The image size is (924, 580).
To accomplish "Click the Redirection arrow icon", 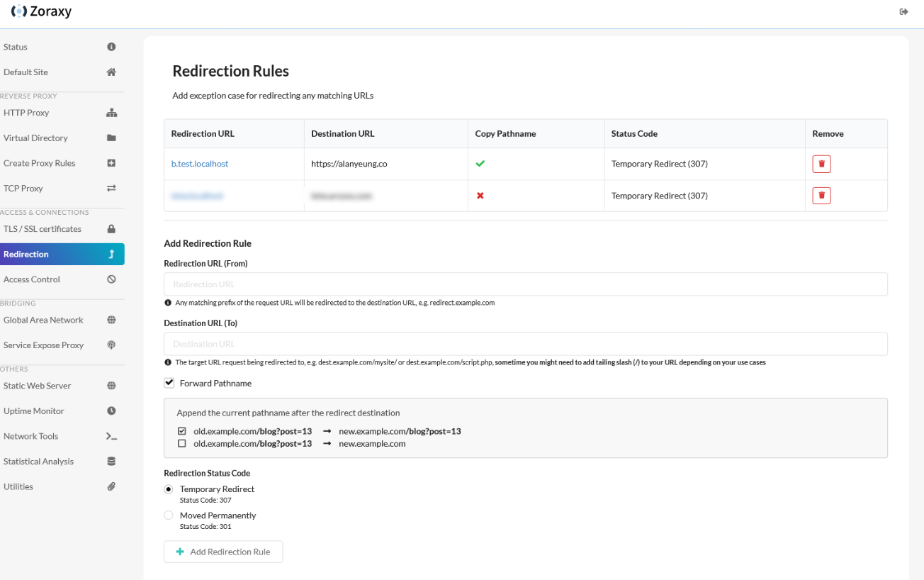I will tap(111, 255).
